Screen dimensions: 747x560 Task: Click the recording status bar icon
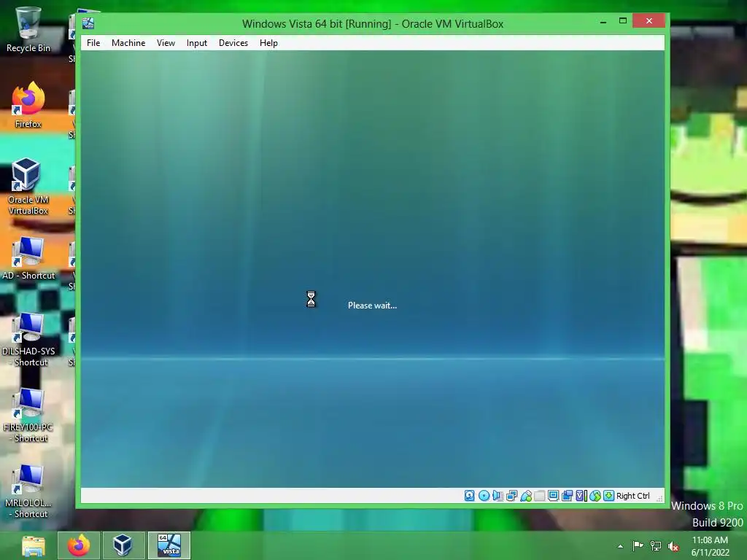[567, 496]
